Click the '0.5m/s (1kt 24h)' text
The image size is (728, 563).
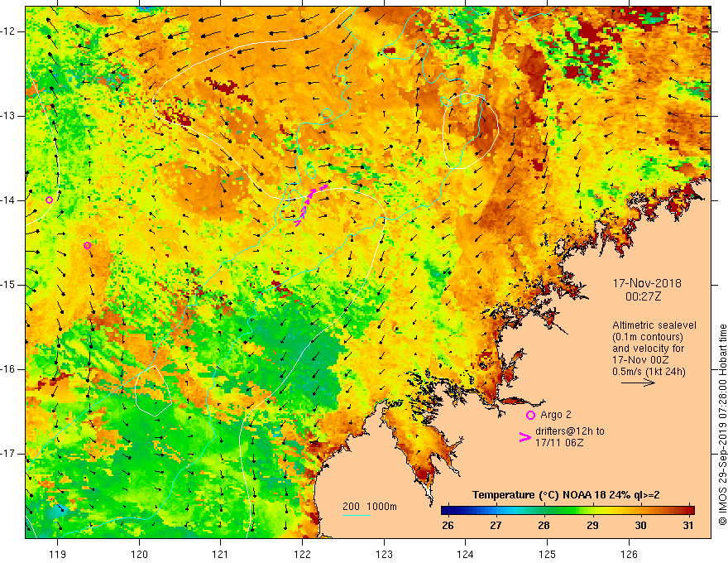pos(649,372)
